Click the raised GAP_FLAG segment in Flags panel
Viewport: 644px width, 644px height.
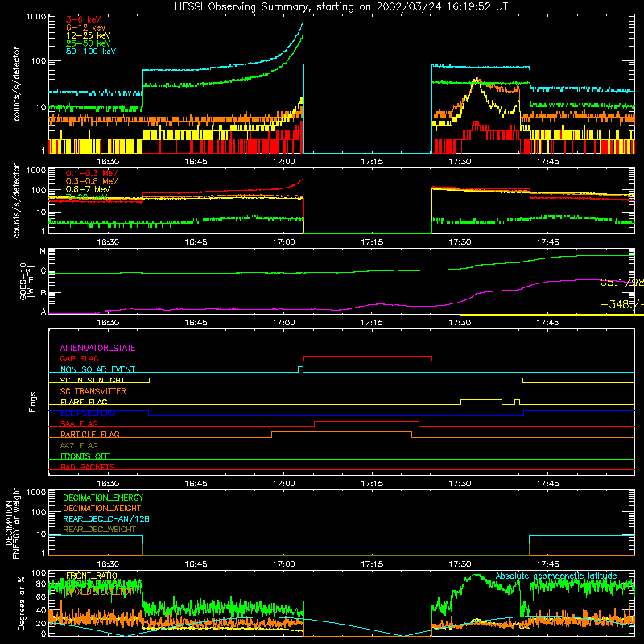(x=368, y=357)
